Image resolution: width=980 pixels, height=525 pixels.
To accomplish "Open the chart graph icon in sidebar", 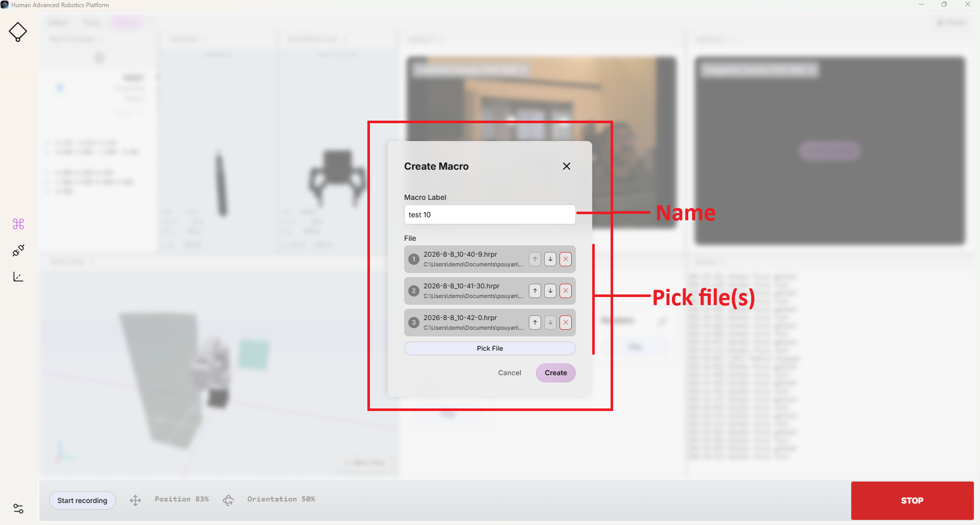I will 18,277.
